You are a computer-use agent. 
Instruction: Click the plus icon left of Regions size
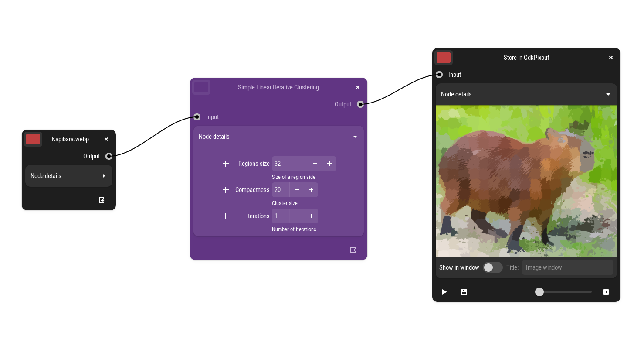click(226, 164)
